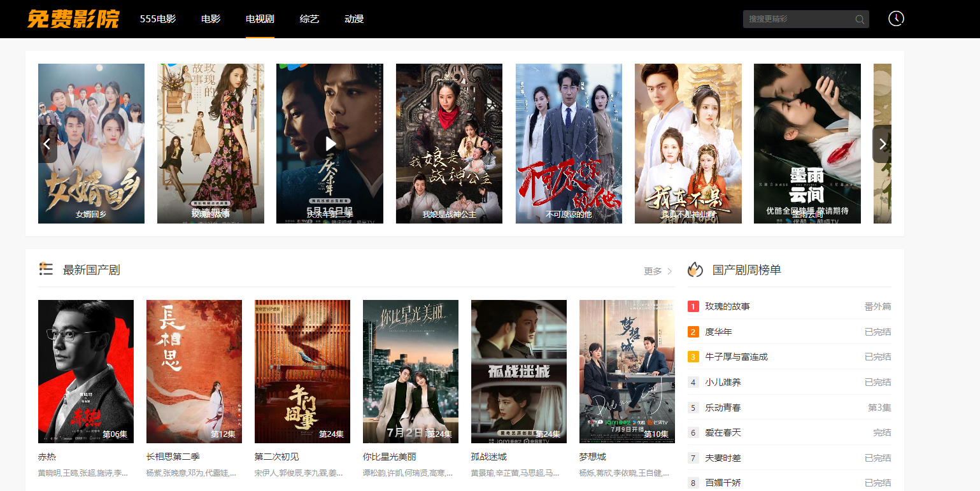Open the 千门同事 poster thumbnail

click(302, 371)
